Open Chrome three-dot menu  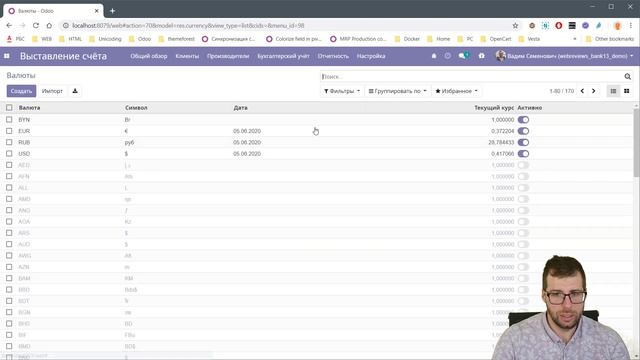pos(631,25)
